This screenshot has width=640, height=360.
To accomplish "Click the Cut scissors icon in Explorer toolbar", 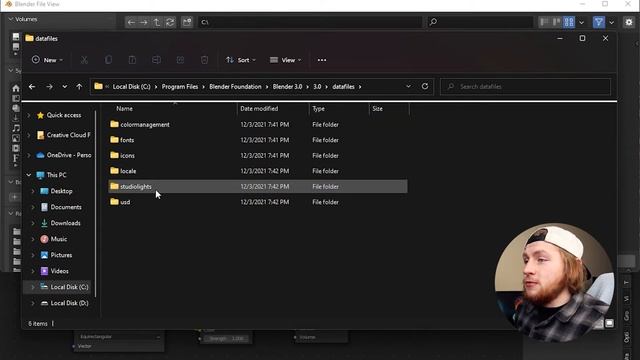I will click(x=84, y=60).
